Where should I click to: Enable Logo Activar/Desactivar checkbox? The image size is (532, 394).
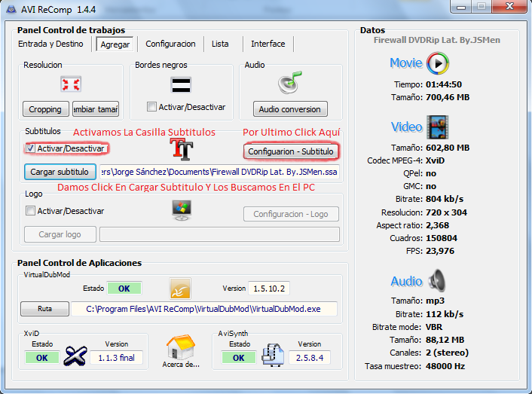[x=30, y=211]
